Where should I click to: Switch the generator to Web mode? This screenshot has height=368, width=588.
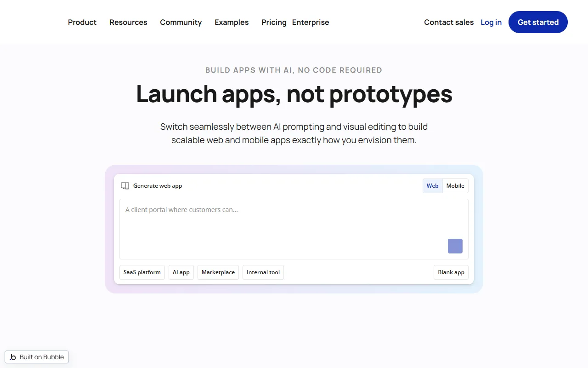[x=432, y=186]
